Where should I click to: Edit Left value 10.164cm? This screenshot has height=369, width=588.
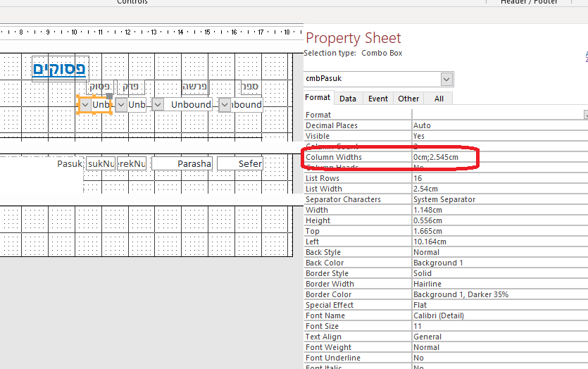[x=500, y=242]
